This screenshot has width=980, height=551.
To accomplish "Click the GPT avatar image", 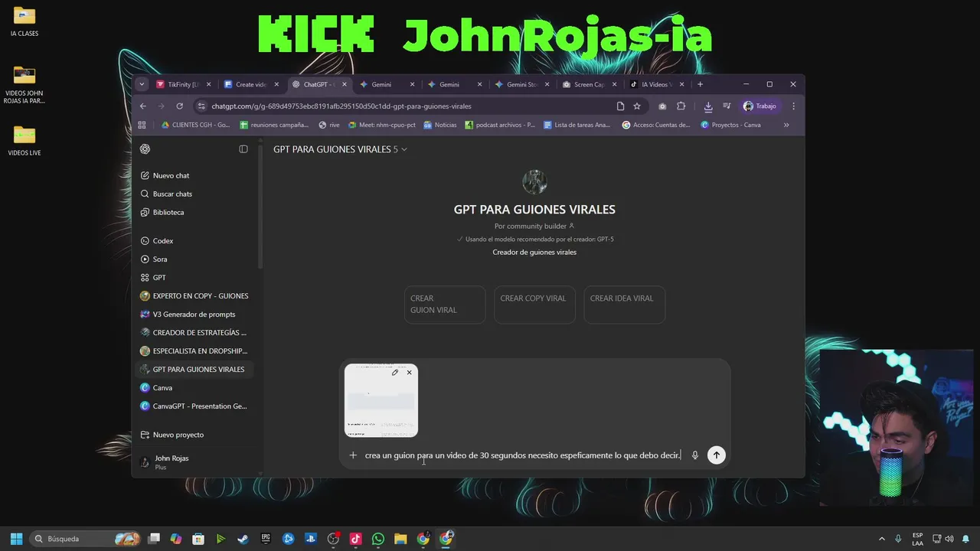I will [x=534, y=182].
